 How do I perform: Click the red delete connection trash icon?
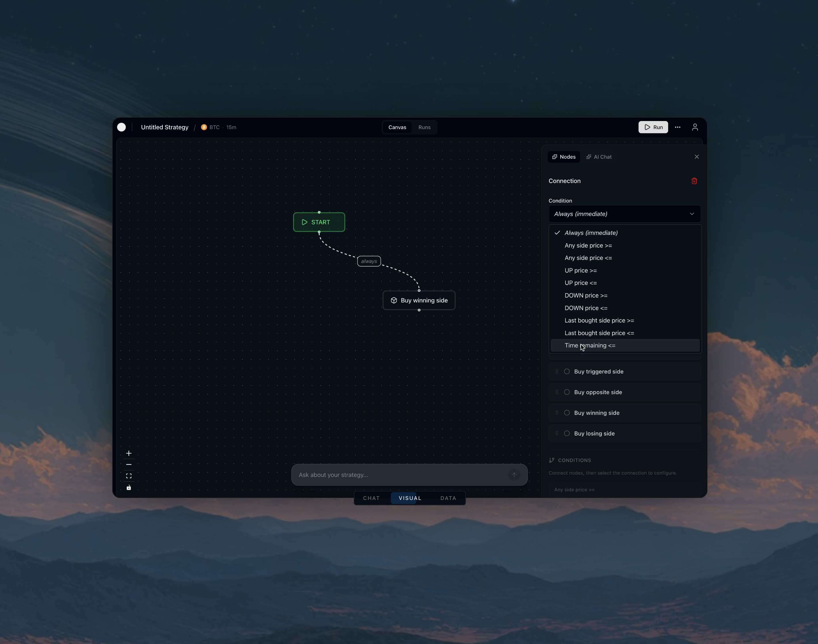pyautogui.click(x=694, y=181)
